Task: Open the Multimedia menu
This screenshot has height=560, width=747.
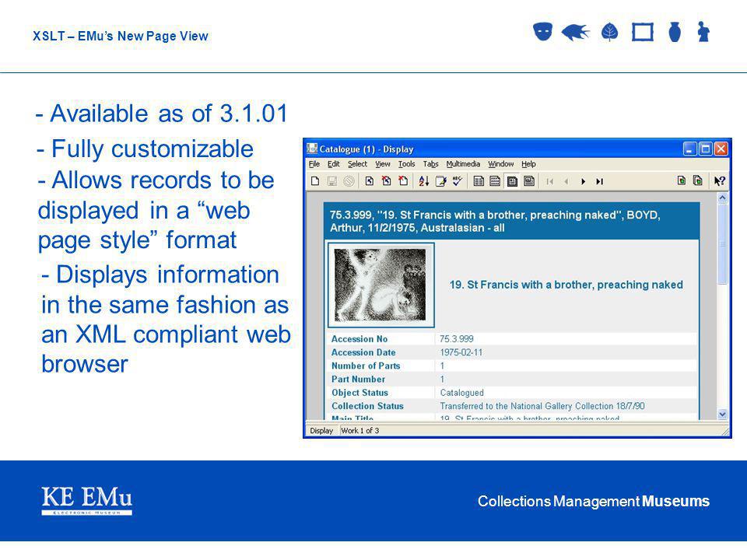Action: [463, 164]
